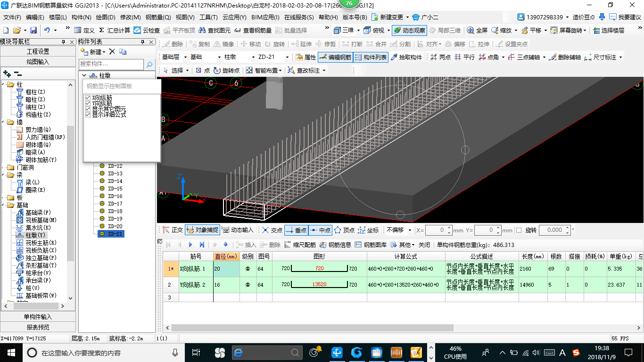The width and height of the screenshot is (644, 362).
Task: Select 两点 two-point axis tool
Action: (440, 58)
